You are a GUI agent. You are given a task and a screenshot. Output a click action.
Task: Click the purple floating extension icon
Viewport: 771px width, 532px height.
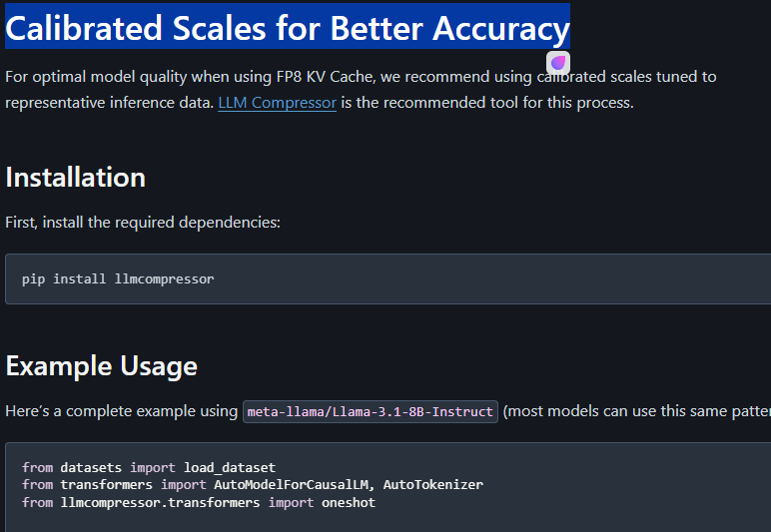tap(558, 63)
